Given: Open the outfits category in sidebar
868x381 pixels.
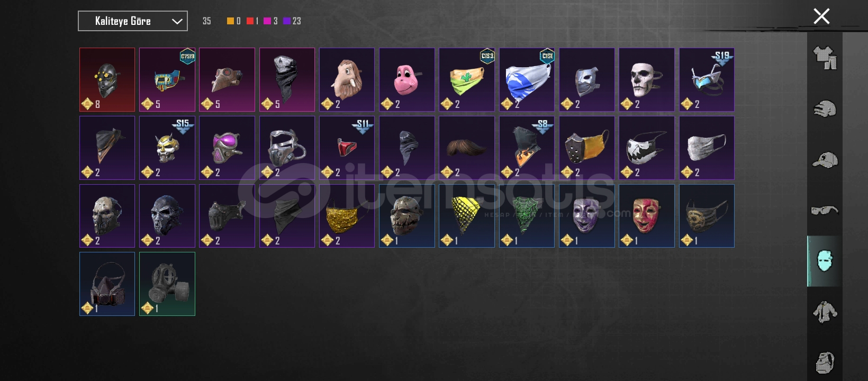Looking at the screenshot, I should coord(825,58).
